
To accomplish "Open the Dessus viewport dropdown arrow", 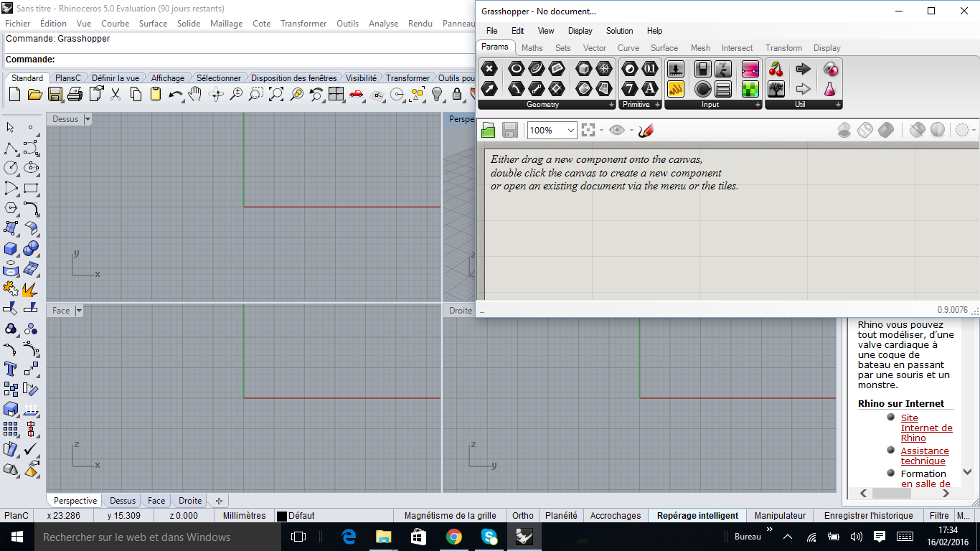I will pos(88,119).
